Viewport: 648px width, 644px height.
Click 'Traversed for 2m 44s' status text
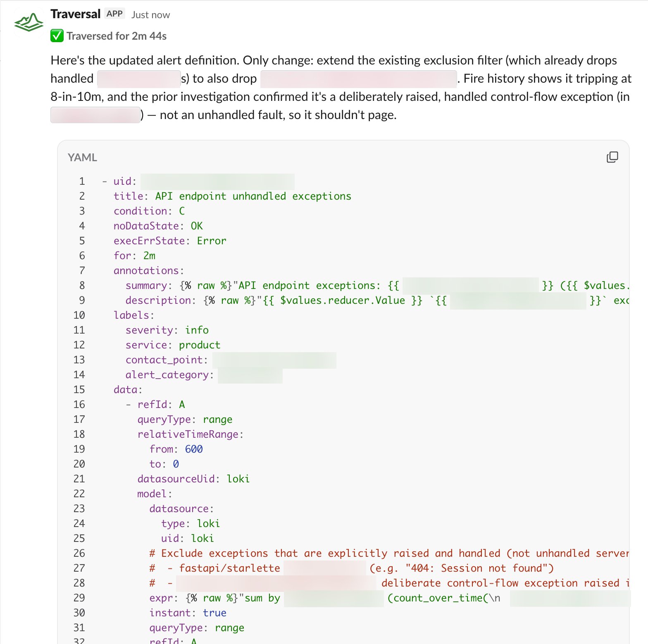coord(117,36)
